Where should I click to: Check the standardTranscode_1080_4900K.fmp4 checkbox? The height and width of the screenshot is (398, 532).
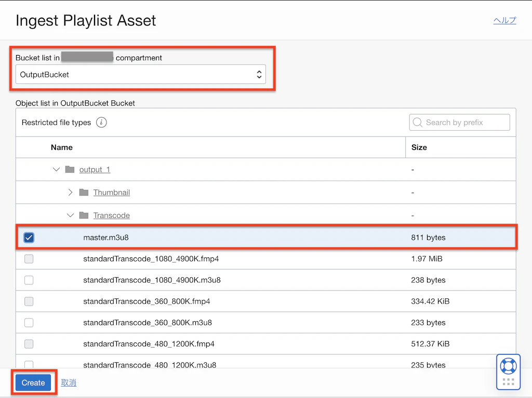coord(29,259)
